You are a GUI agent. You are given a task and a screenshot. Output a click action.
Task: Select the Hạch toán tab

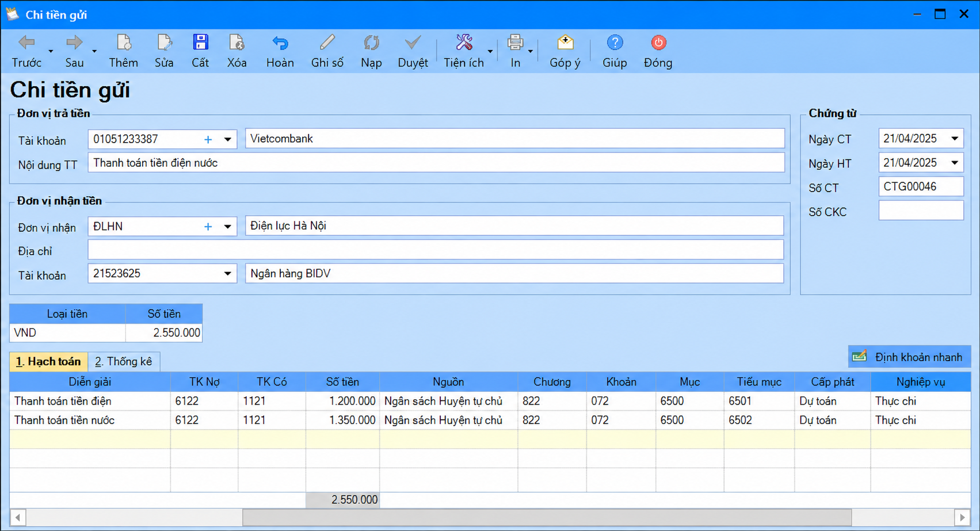click(48, 362)
